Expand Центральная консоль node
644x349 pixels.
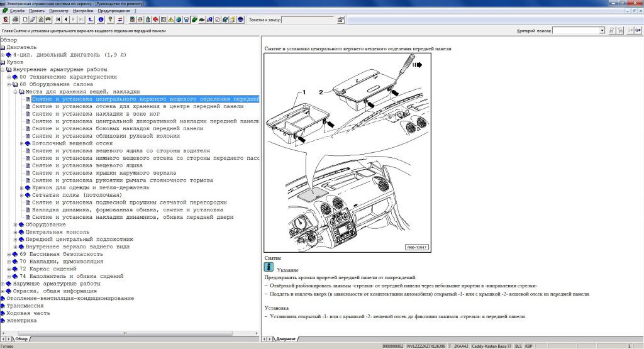16,232
